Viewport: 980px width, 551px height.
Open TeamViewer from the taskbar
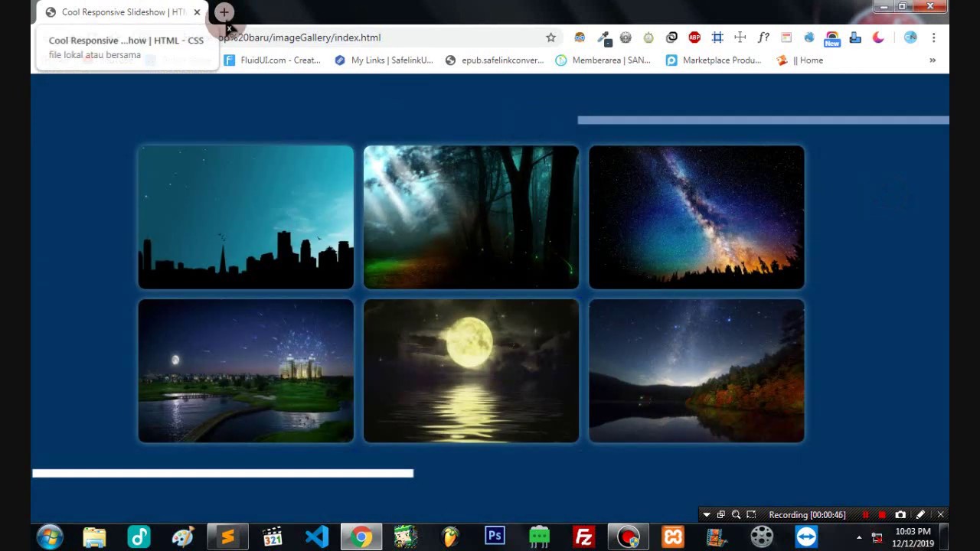click(x=806, y=537)
